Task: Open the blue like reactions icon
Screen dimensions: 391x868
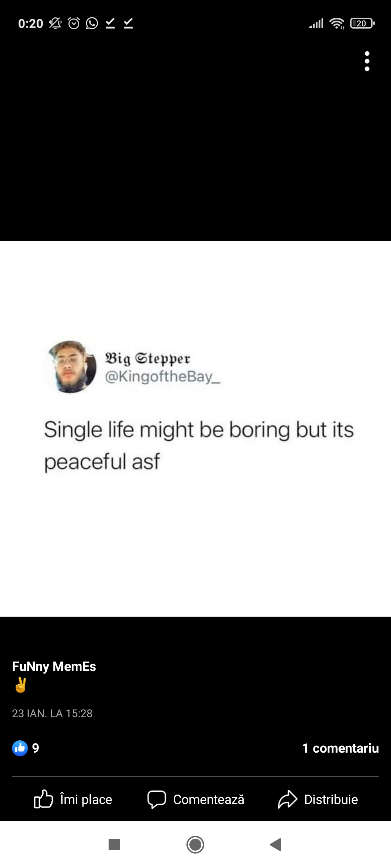Action: (20, 748)
